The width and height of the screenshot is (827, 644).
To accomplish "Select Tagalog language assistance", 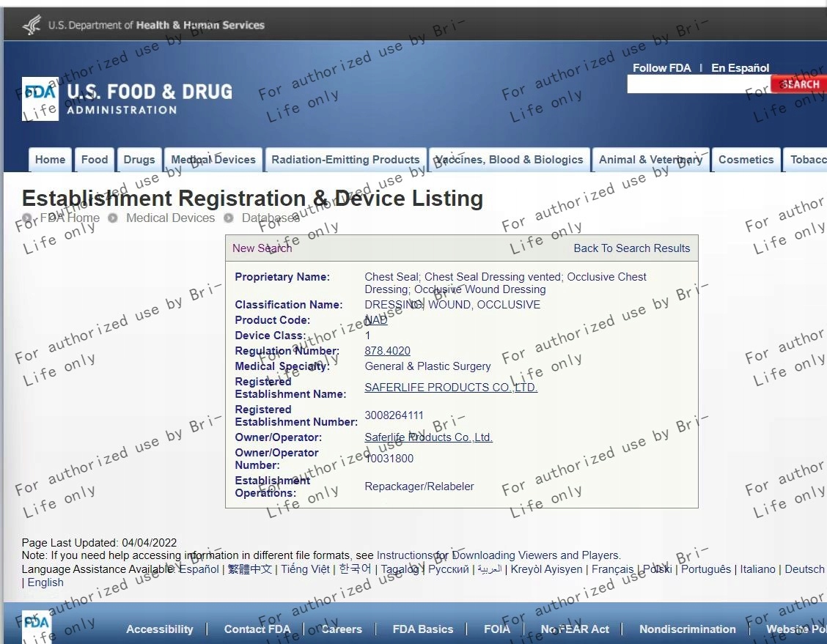I will pos(400,569).
